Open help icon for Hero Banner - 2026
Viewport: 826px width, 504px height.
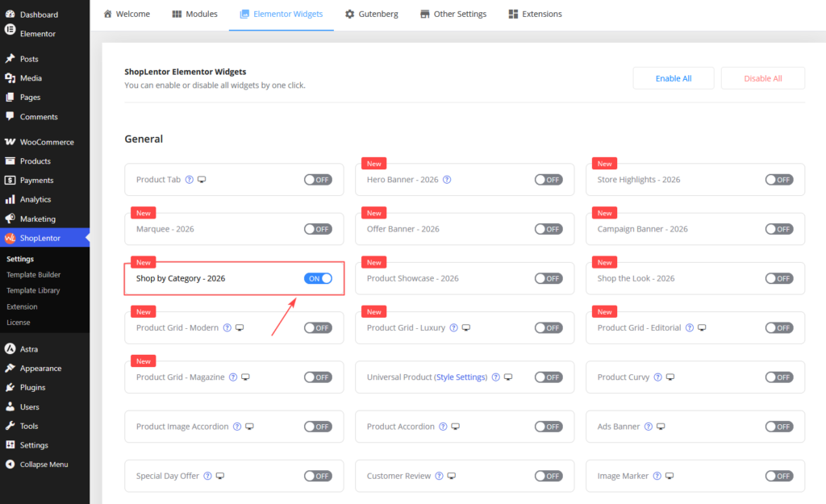click(447, 180)
